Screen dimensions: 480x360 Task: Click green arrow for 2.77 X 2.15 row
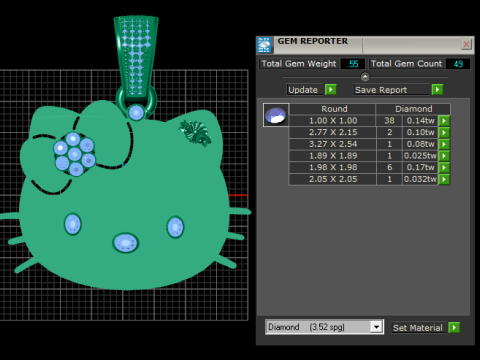444,132
